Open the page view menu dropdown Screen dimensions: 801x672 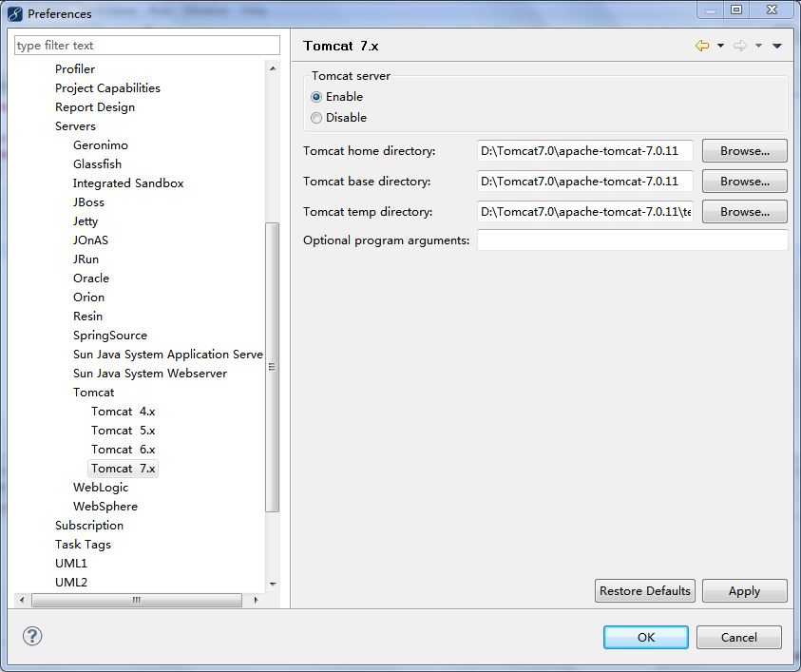pos(777,46)
